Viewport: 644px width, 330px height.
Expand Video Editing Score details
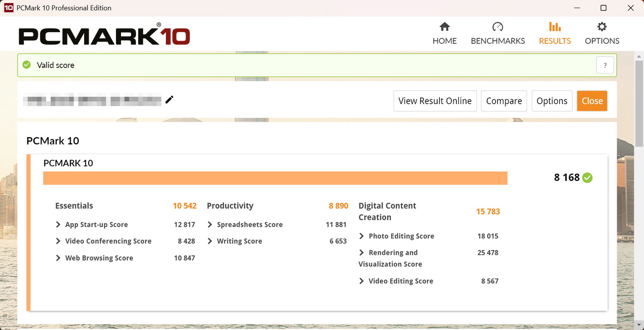pos(361,281)
